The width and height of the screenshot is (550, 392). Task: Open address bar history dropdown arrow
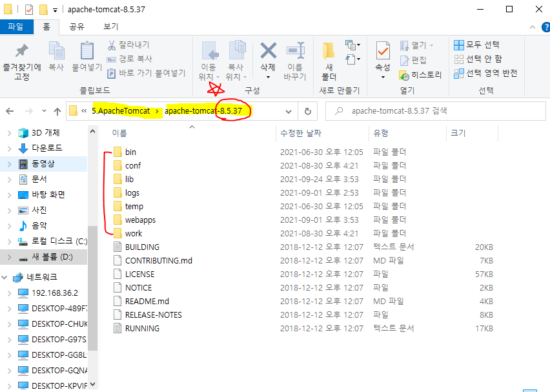(x=289, y=112)
